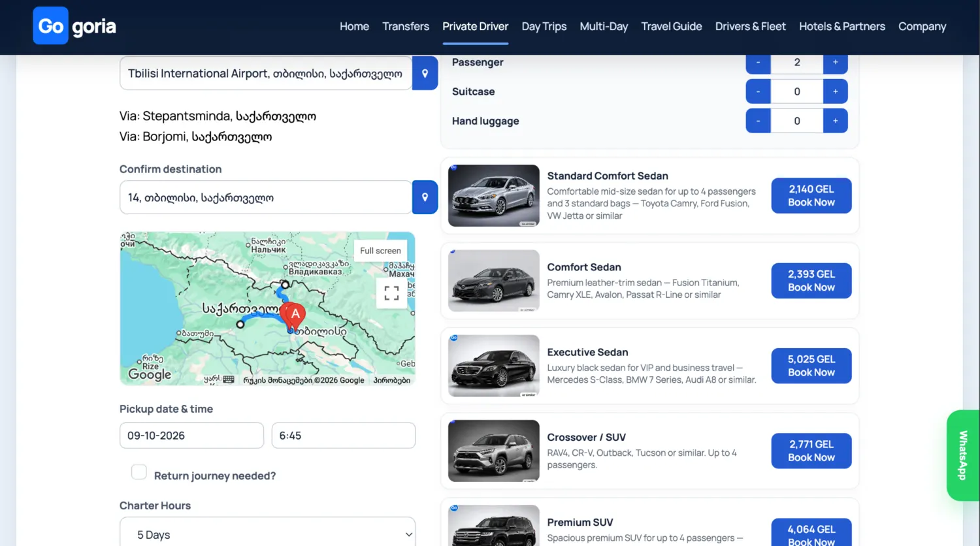Click map pin beside Tbilisi Airport field
This screenshot has width=980, height=546.
[x=425, y=73]
